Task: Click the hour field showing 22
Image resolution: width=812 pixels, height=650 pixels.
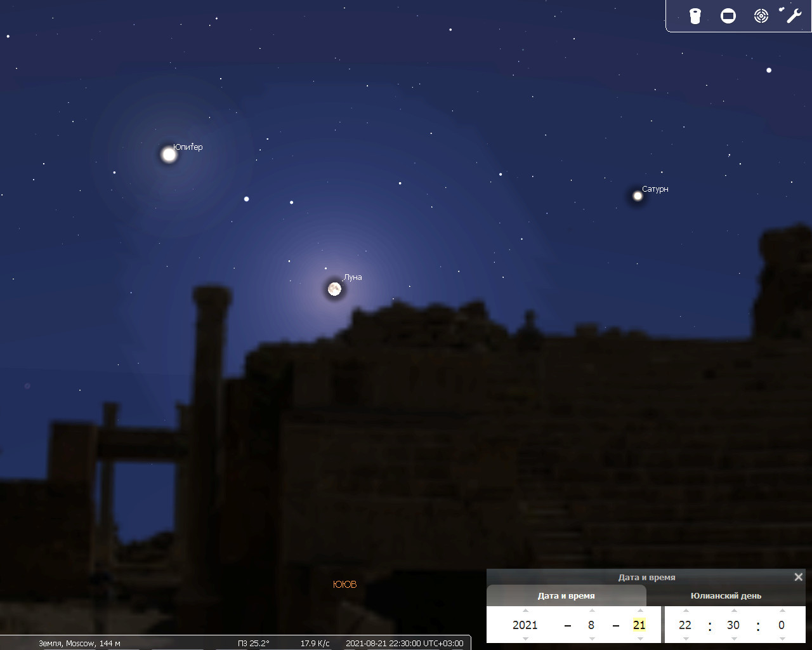Action: (685, 625)
